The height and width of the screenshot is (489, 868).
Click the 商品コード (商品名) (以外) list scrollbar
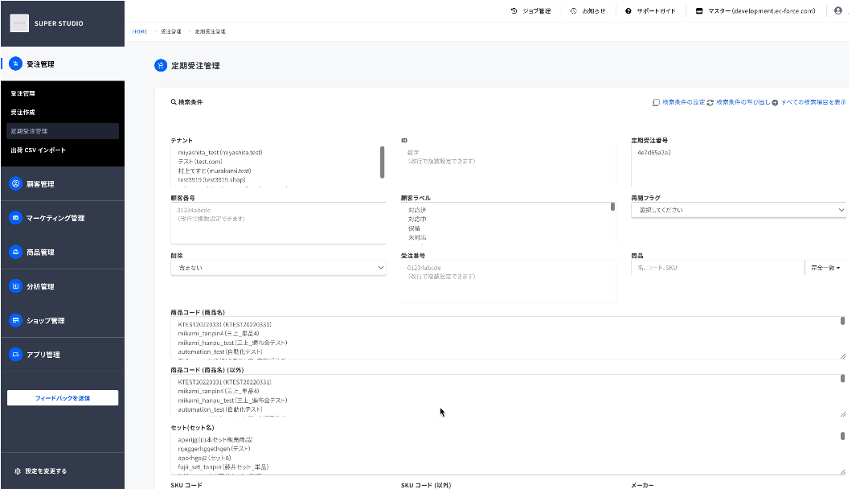coord(842,378)
